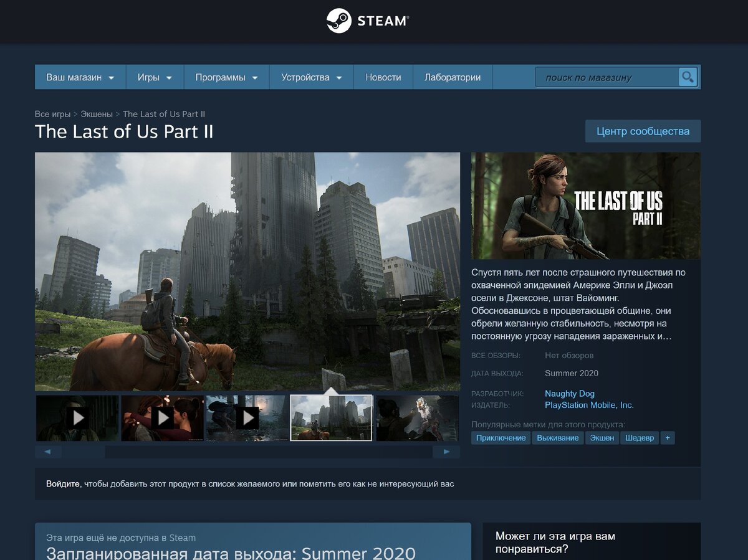Open publisher PlayStation Mobile, Inc. link
Image resolution: width=748 pixels, height=560 pixels.
589,405
